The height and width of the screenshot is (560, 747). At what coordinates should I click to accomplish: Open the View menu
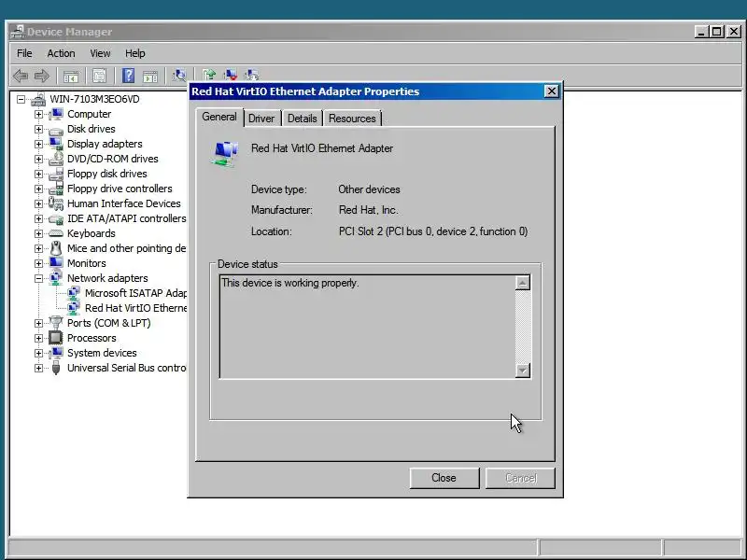[x=100, y=53]
